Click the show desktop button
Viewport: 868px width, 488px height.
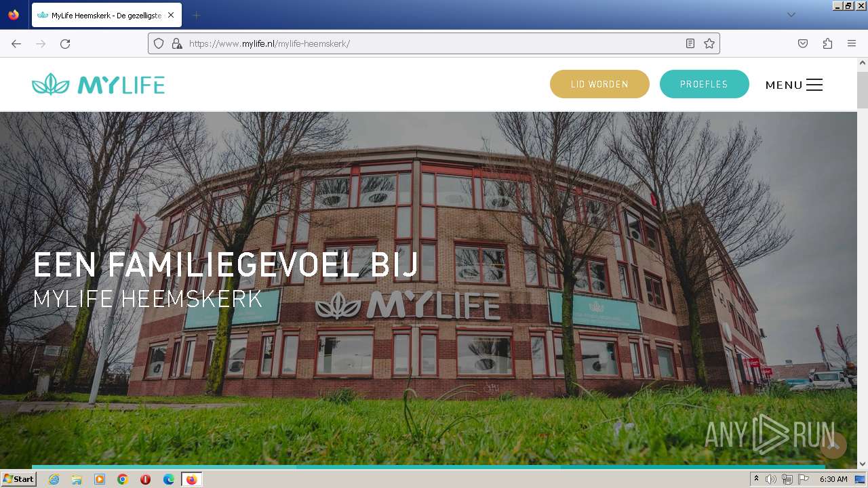click(x=860, y=479)
